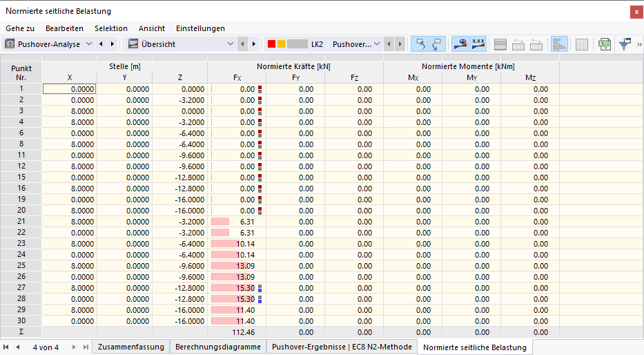Select the Normierte seitliche Belastung tab

pos(475,347)
